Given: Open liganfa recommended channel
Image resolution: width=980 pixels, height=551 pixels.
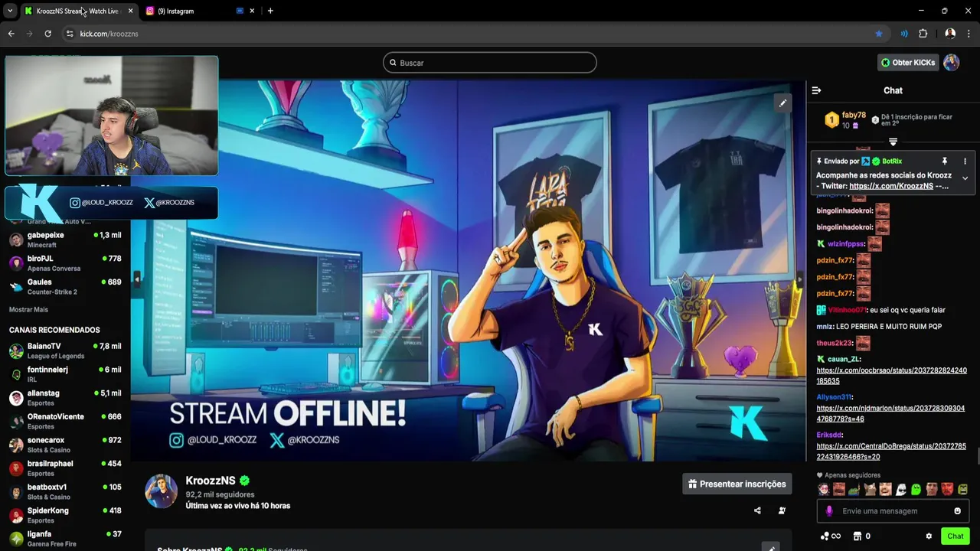Looking at the screenshot, I should (65, 539).
